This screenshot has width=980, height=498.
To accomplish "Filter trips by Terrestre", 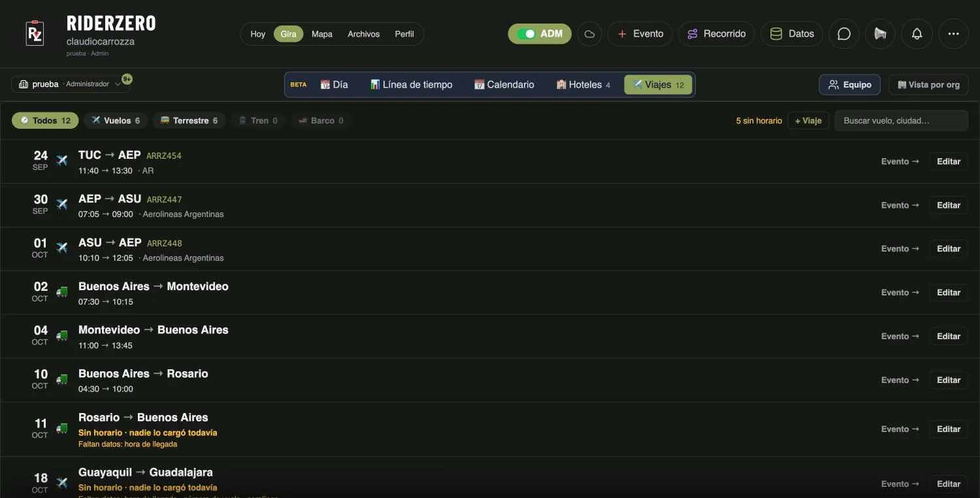I will pyautogui.click(x=189, y=121).
